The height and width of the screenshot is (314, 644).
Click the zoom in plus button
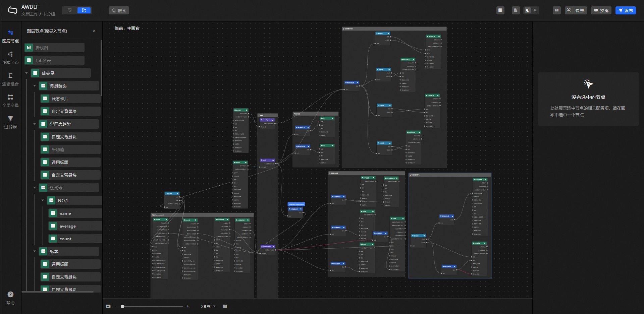point(188,306)
